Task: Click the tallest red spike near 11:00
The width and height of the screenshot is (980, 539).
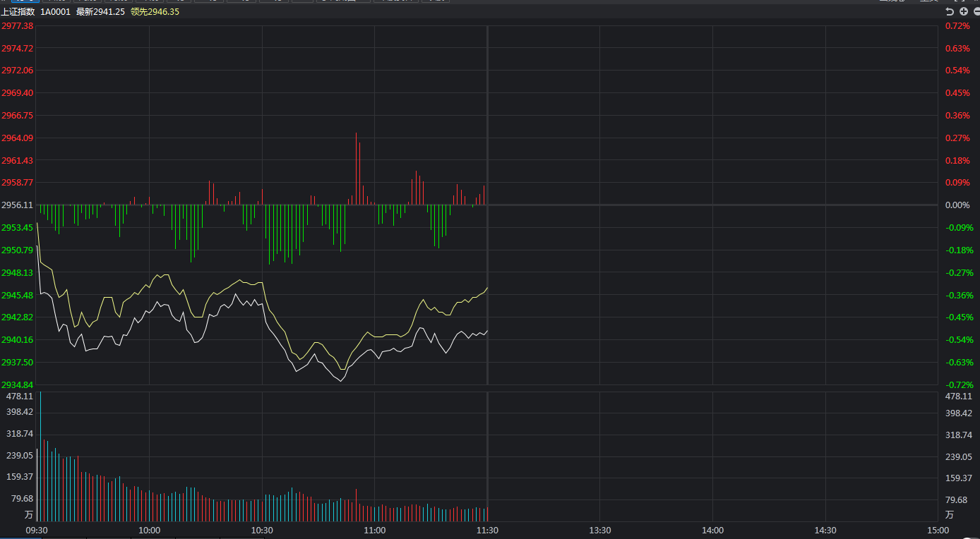Action: click(x=356, y=169)
